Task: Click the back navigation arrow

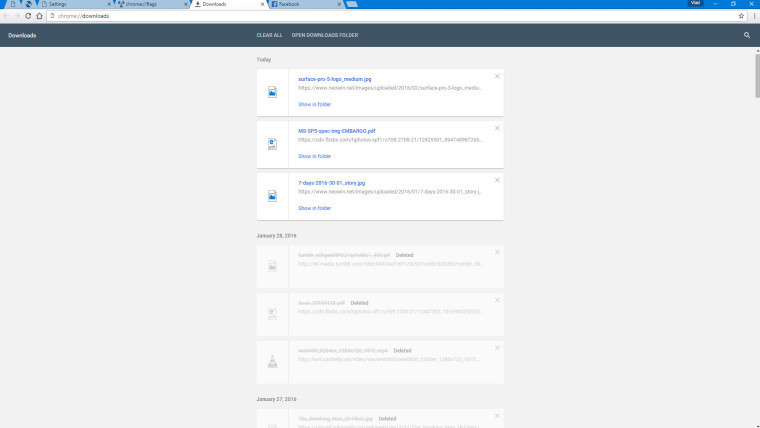Action: [6, 16]
